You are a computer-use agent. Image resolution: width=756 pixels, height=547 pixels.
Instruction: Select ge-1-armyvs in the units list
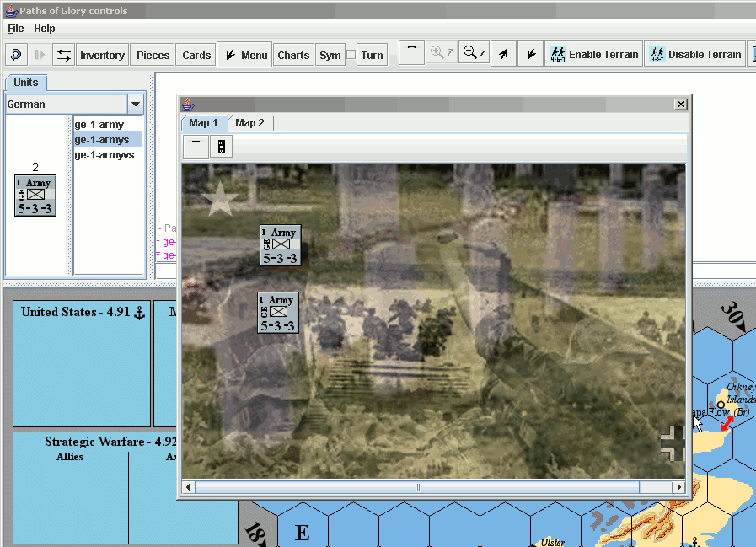(x=107, y=155)
